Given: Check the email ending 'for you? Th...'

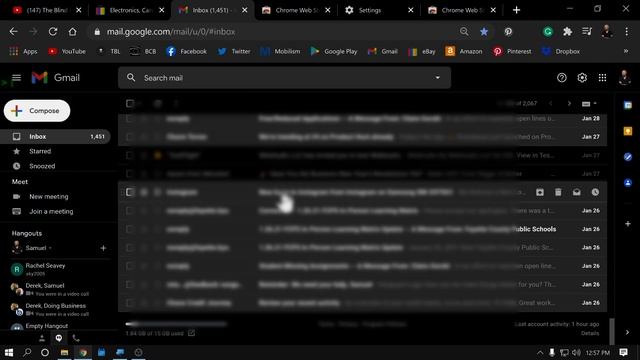Looking at the screenshot, I should [x=129, y=284].
